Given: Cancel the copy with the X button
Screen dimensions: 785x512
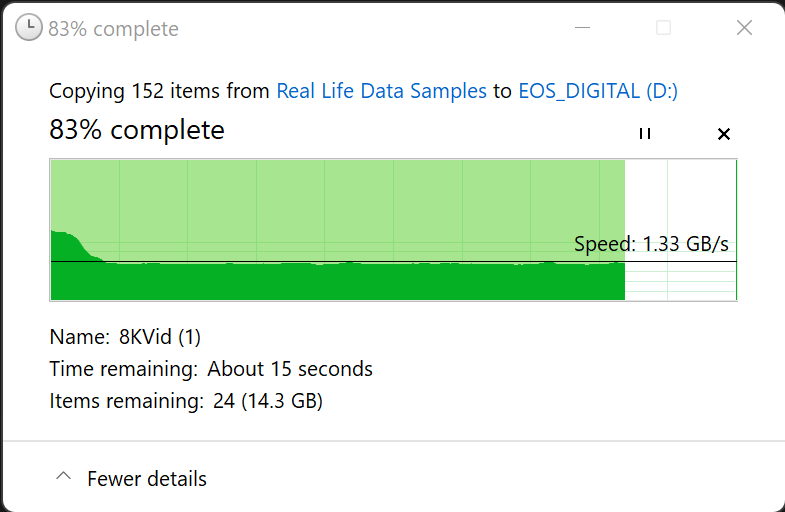Looking at the screenshot, I should 724,134.
